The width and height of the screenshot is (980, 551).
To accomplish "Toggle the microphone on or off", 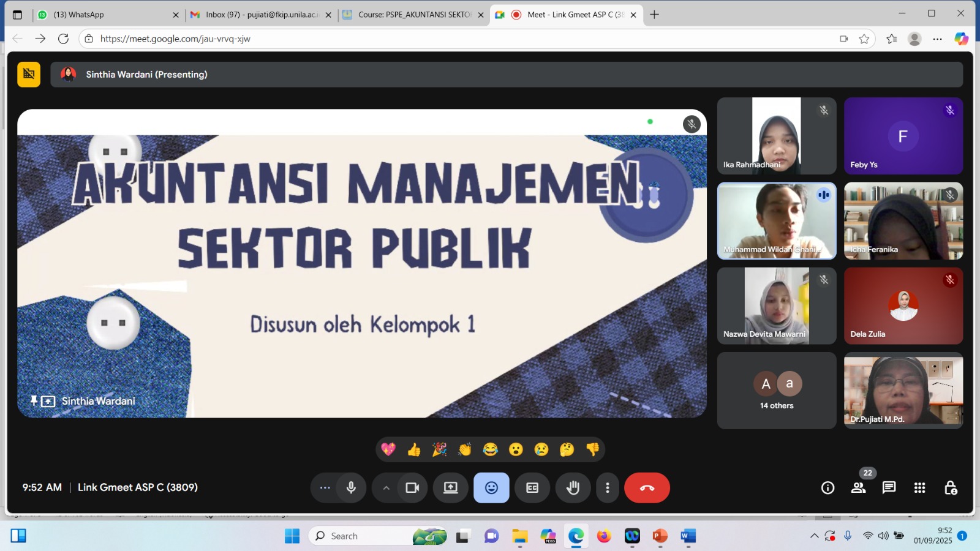I will pyautogui.click(x=351, y=488).
